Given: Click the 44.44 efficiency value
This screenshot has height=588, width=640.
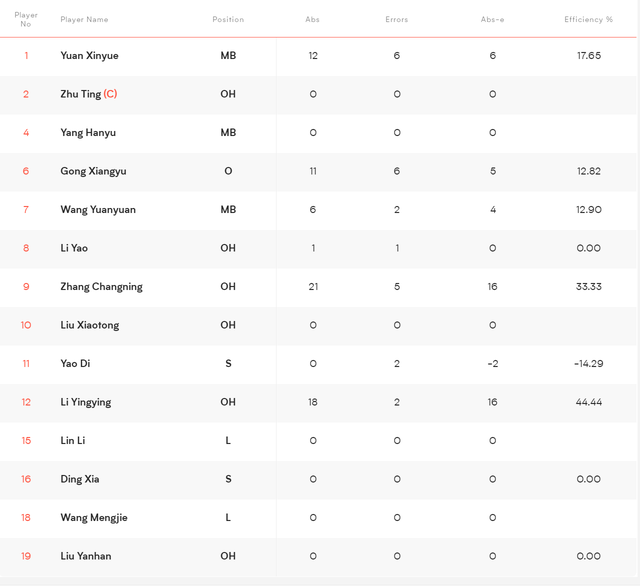Looking at the screenshot, I should [x=588, y=402].
